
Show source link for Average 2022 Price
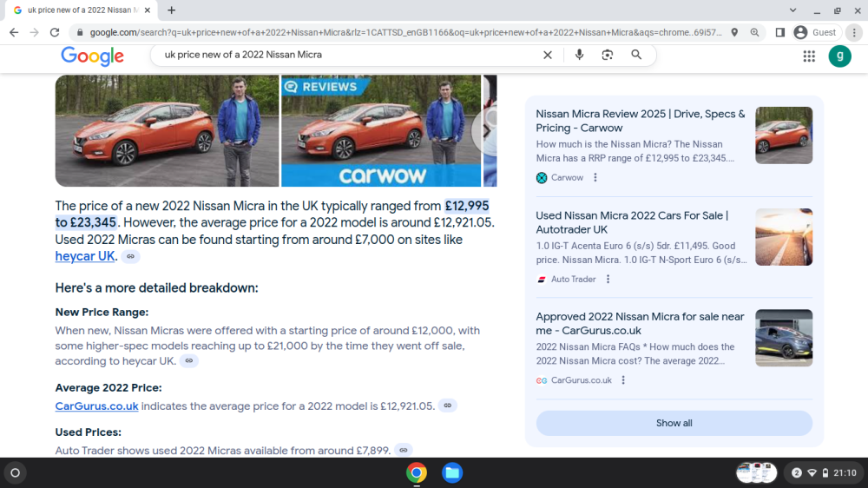pos(447,406)
